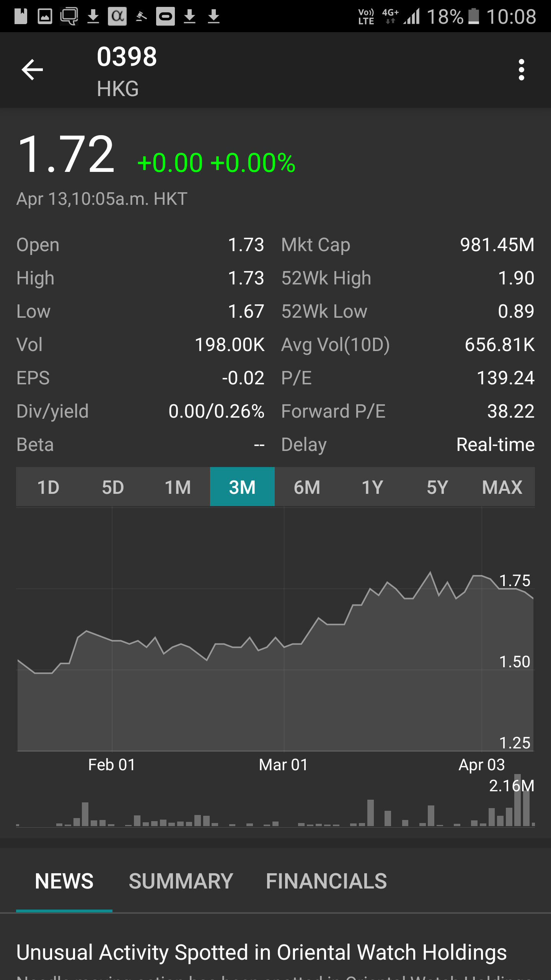Select the 1D chart range
This screenshot has width=551, height=980.
[x=48, y=487]
